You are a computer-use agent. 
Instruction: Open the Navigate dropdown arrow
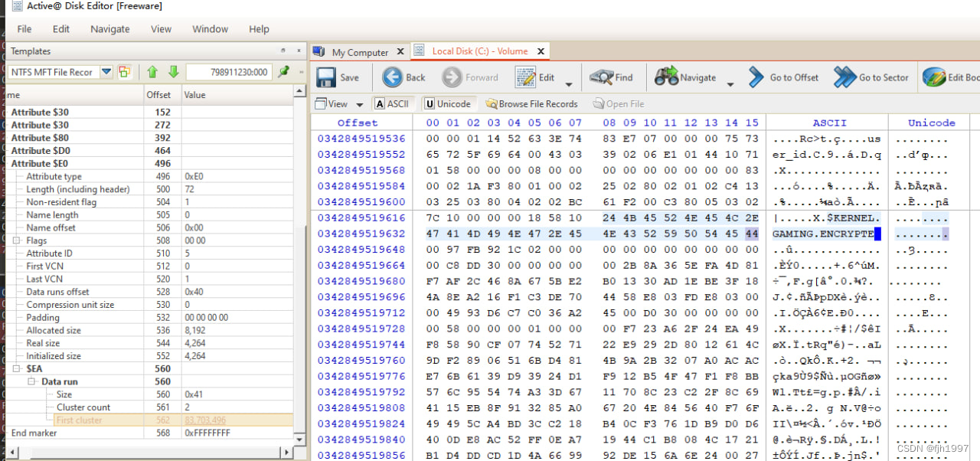tap(730, 83)
